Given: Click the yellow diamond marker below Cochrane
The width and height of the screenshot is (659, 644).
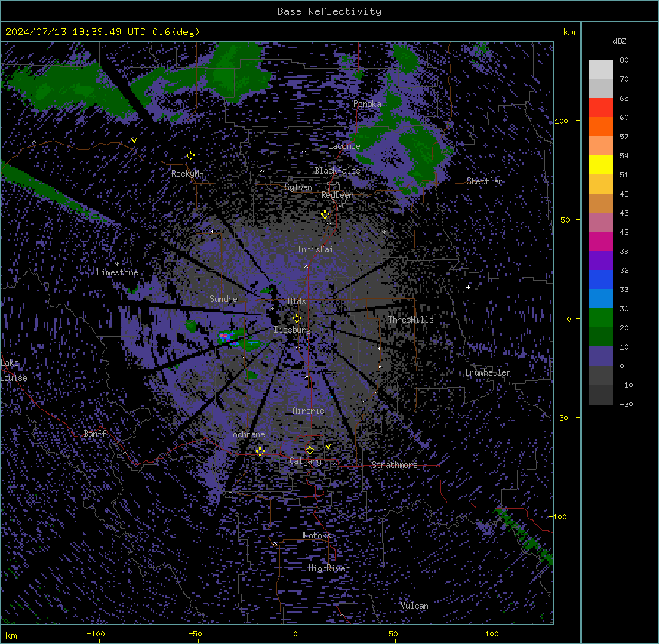Looking at the screenshot, I should point(260,452).
